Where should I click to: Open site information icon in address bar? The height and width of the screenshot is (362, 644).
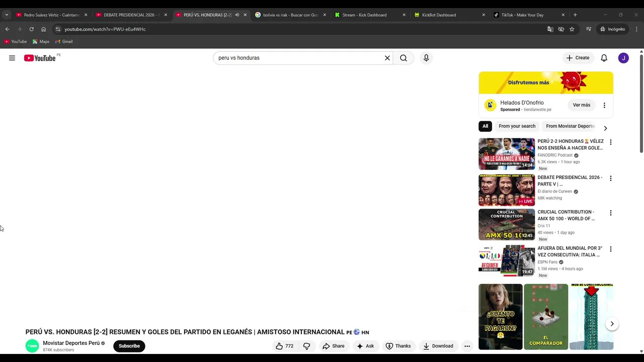tap(58, 29)
